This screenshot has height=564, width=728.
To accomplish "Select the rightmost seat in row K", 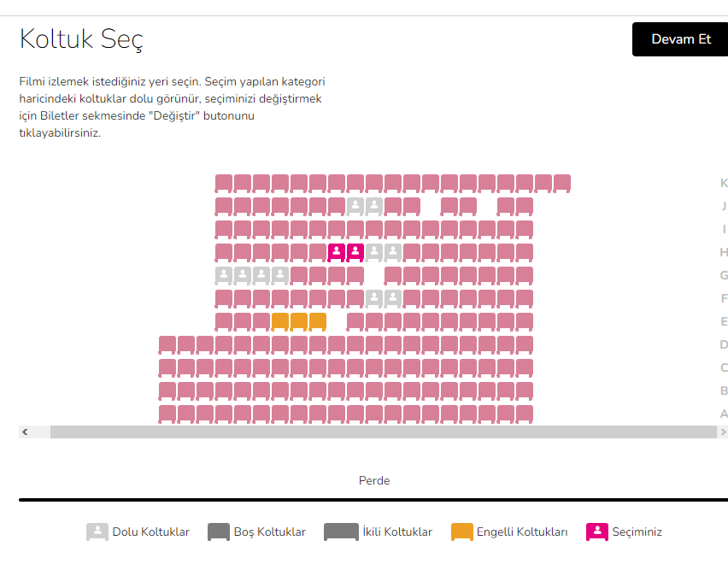I will coord(562,183).
